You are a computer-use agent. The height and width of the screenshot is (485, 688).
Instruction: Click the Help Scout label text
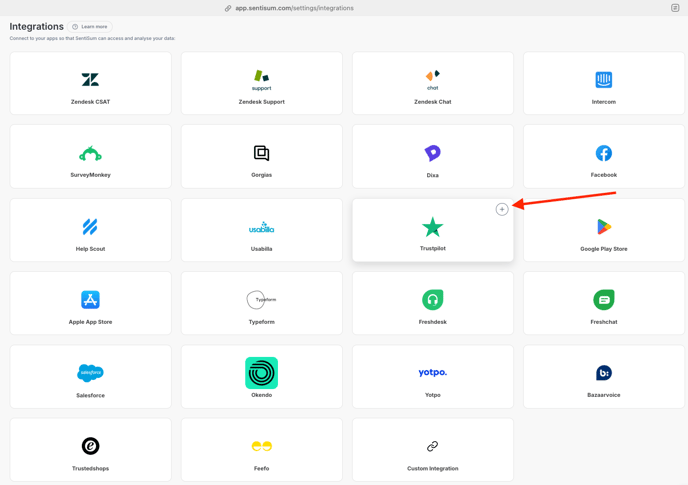click(x=90, y=249)
